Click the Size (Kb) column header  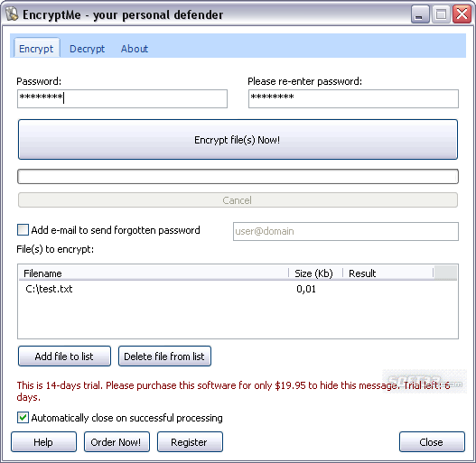(x=316, y=273)
